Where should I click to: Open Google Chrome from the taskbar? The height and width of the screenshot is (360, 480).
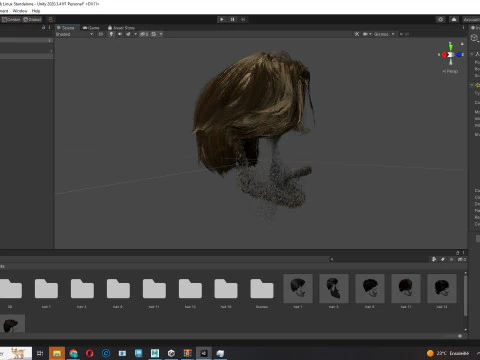click(x=73, y=353)
